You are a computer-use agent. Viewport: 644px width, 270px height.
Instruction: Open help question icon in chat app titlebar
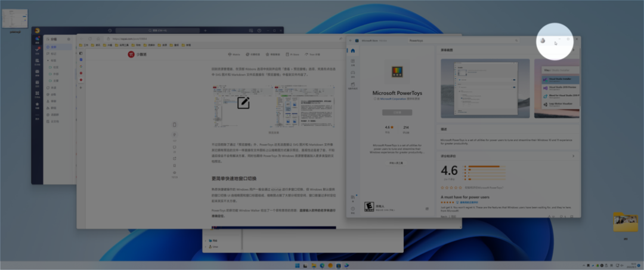[259, 30]
